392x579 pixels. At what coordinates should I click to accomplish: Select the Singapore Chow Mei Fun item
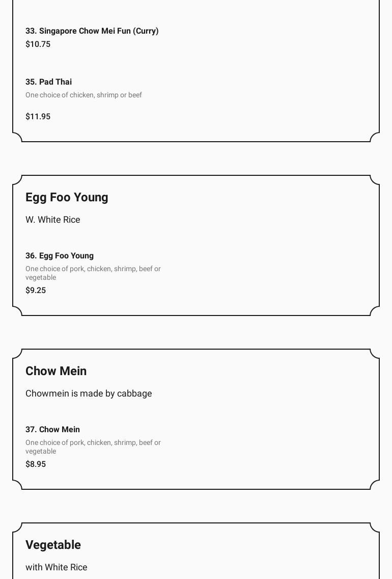92,31
